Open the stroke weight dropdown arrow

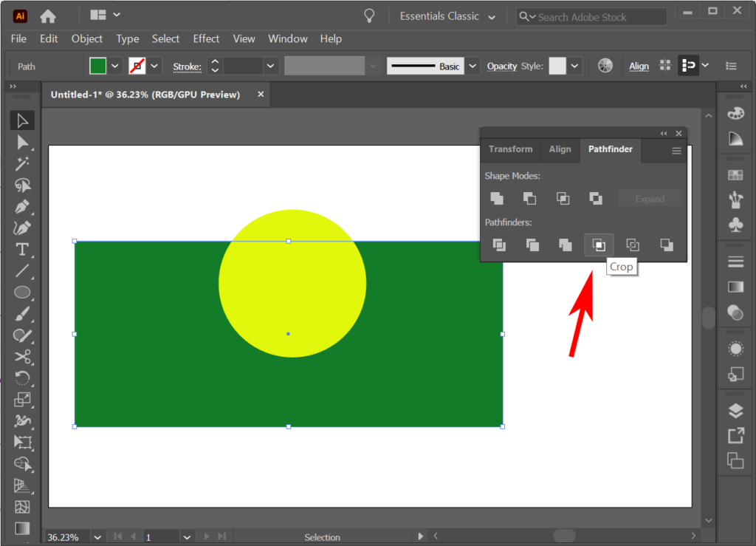click(270, 65)
